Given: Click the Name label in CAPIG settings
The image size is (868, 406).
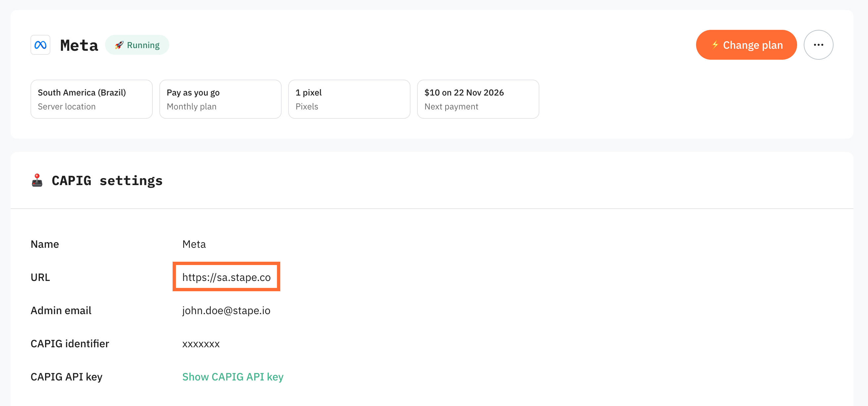Looking at the screenshot, I should (x=45, y=244).
